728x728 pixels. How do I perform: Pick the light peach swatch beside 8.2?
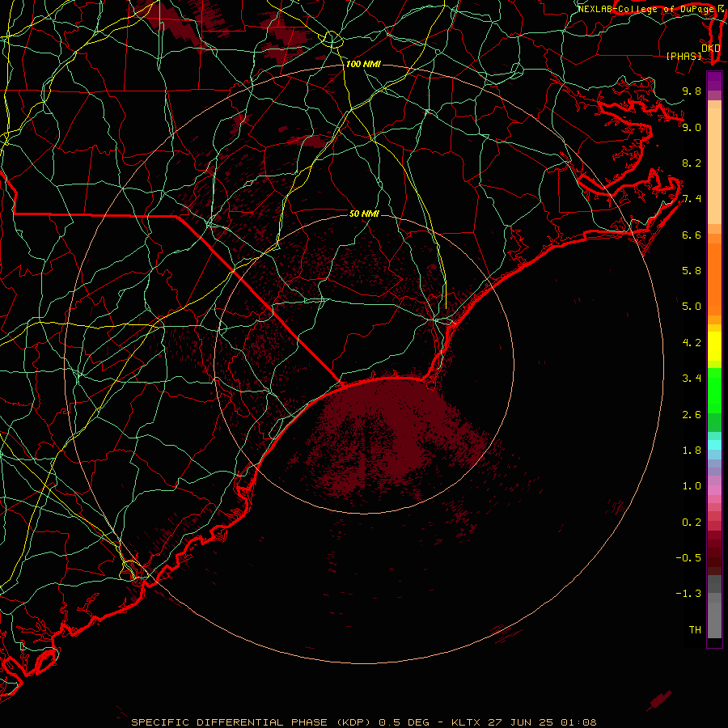[714, 166]
